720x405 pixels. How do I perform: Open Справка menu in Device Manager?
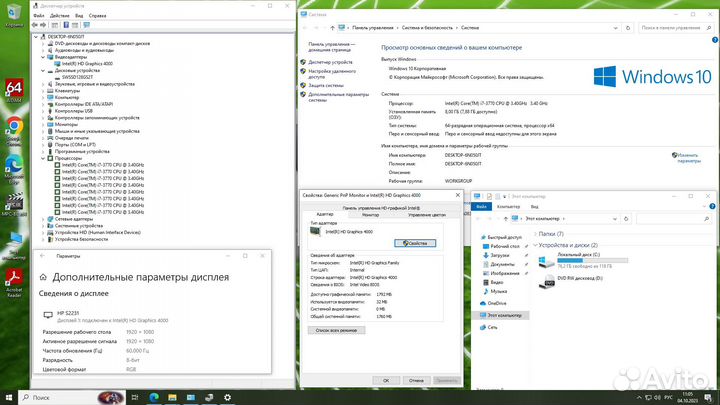coord(97,16)
